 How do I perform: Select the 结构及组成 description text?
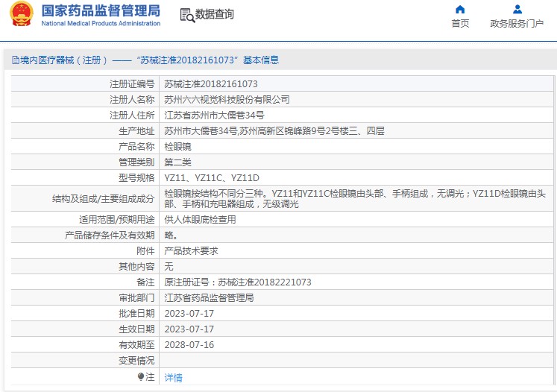point(355,198)
